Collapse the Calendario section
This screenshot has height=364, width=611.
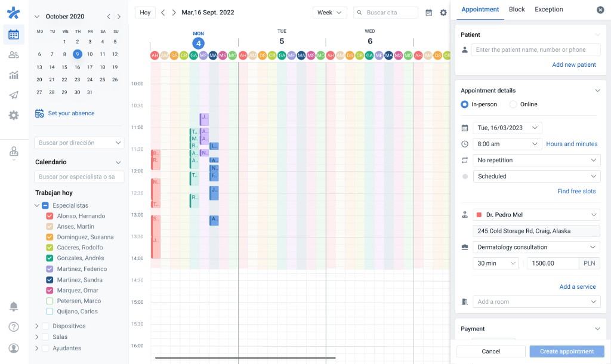coord(118,162)
